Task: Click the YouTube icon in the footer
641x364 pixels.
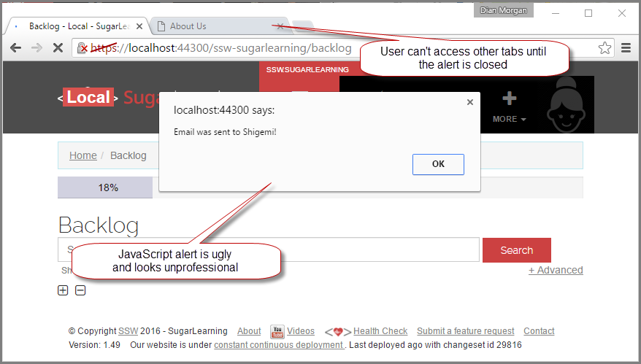Action: tap(277, 331)
